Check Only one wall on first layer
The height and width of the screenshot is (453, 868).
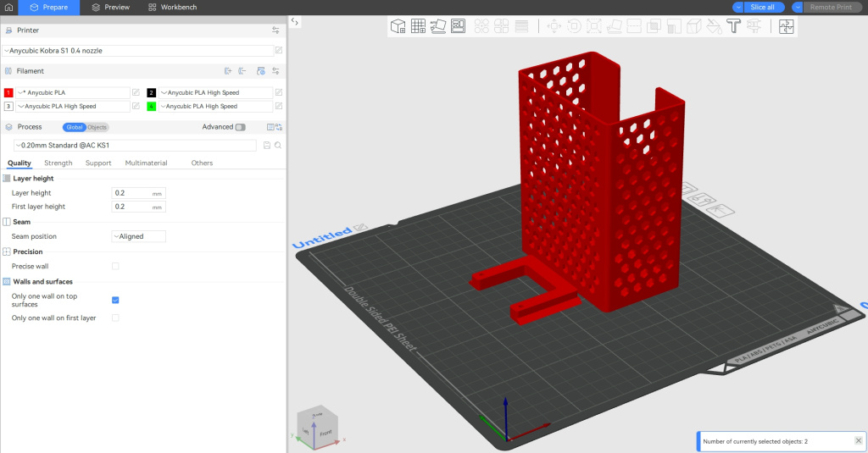point(115,318)
